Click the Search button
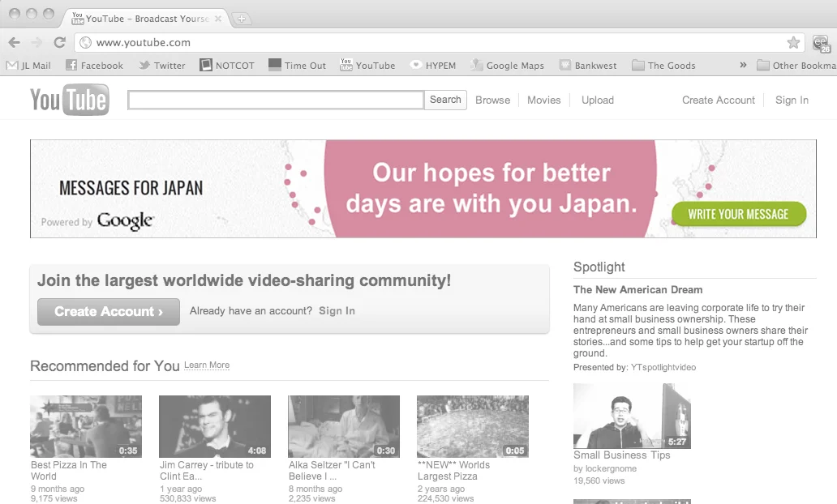 pos(445,100)
